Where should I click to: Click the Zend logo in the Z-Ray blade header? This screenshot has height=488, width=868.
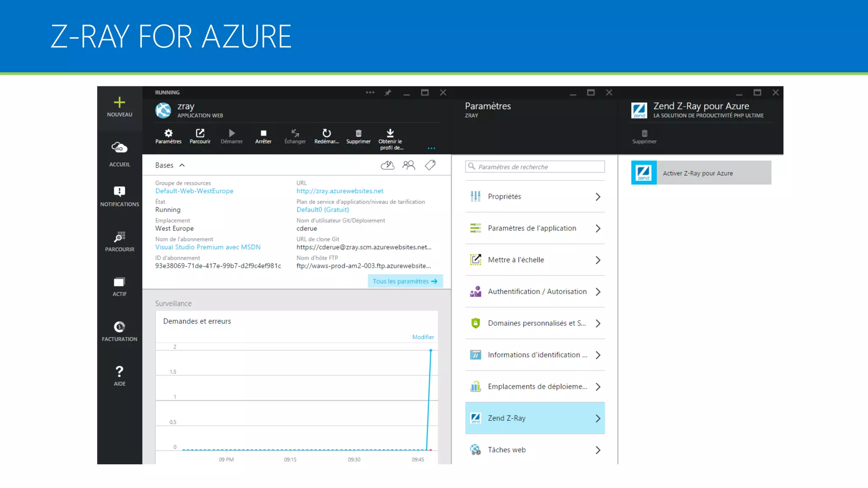[639, 110]
